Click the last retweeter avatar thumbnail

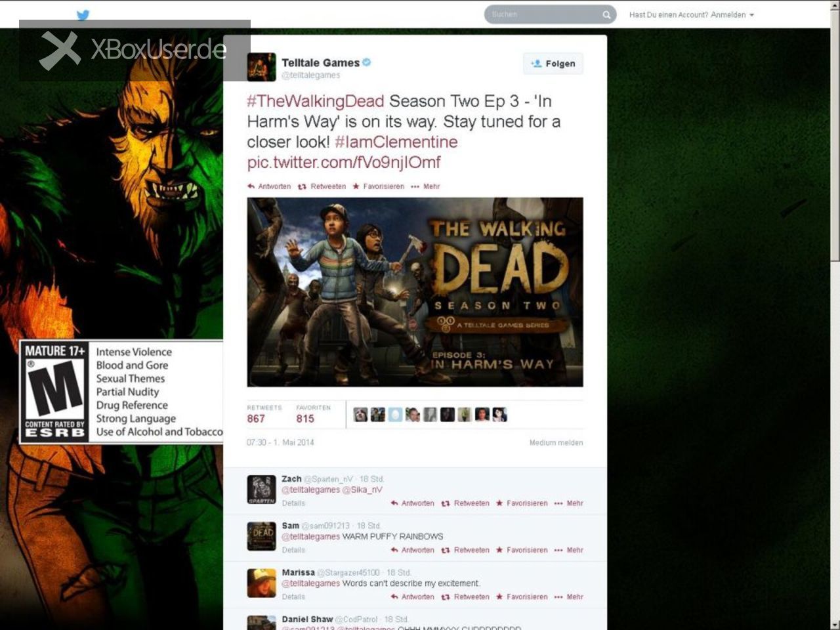point(500,415)
